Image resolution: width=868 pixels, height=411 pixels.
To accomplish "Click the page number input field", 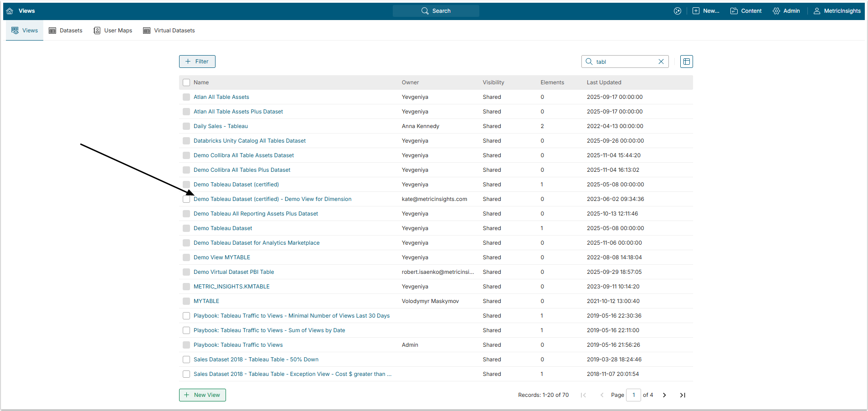I will 633,395.
